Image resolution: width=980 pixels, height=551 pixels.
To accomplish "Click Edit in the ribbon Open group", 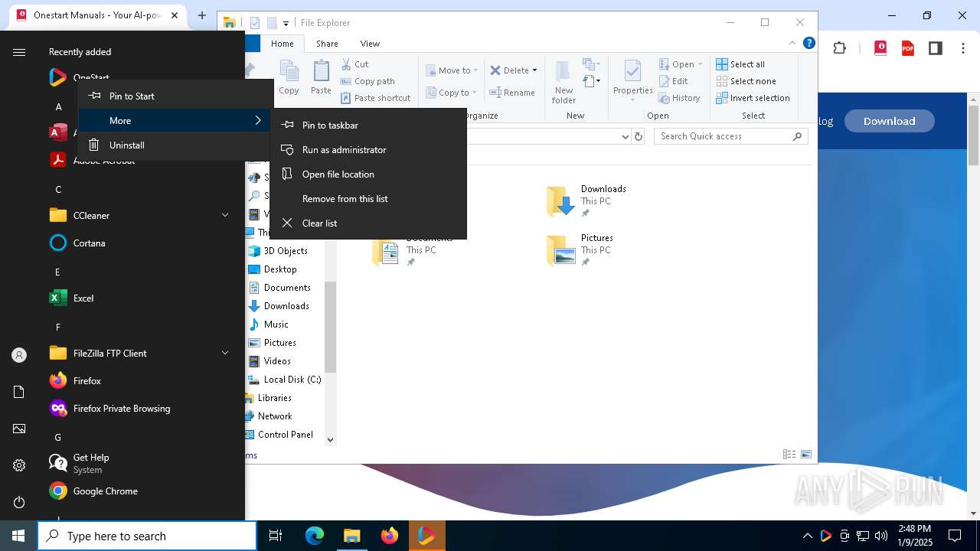I will 673,81.
